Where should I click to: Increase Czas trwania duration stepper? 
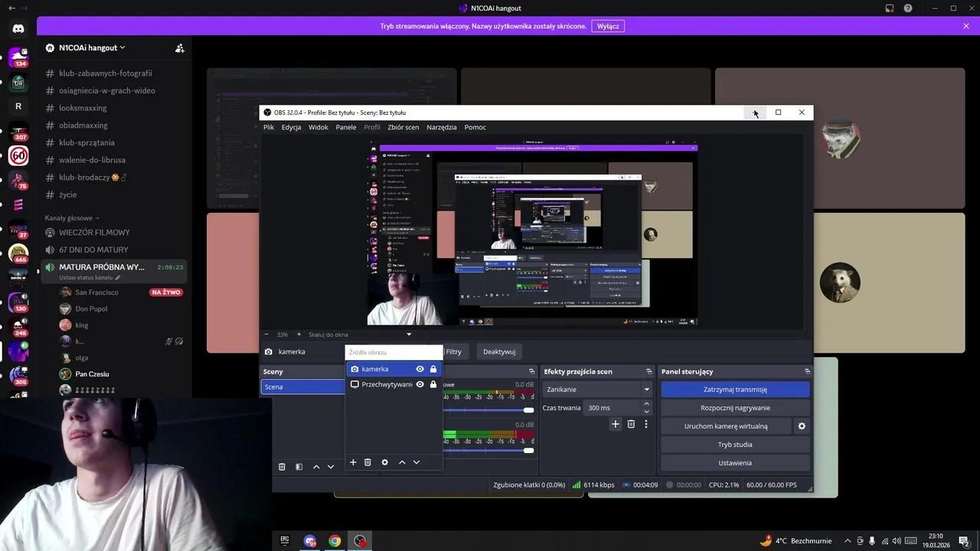pos(647,404)
